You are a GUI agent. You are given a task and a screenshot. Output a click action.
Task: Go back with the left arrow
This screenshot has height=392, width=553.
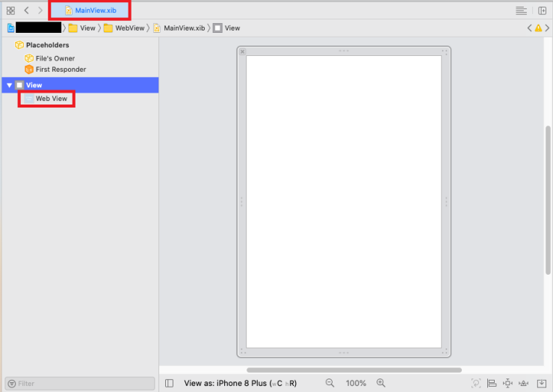click(26, 10)
